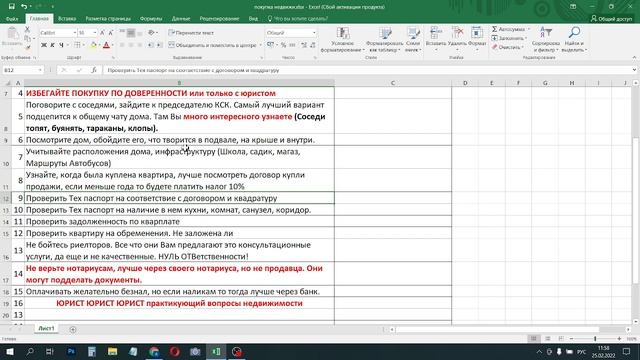Increase the indent of cell text
The height and width of the screenshot is (360, 640).
pyautogui.click(x=160, y=45)
